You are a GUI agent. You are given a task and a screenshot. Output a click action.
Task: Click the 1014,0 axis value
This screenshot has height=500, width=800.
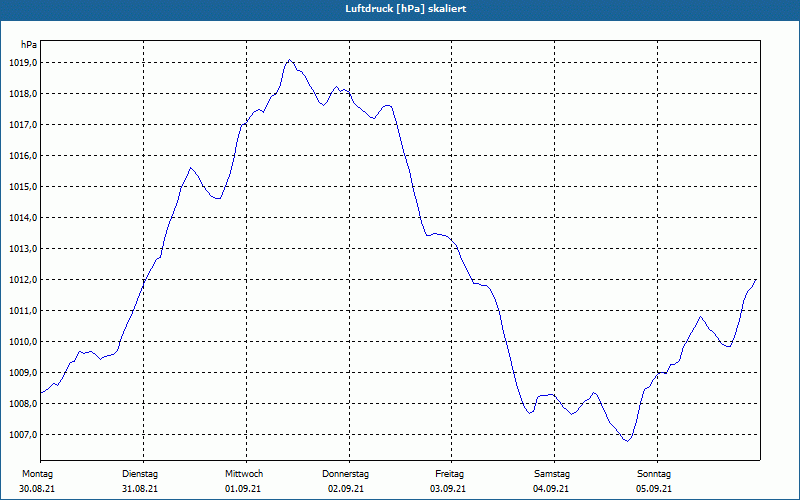(23, 218)
